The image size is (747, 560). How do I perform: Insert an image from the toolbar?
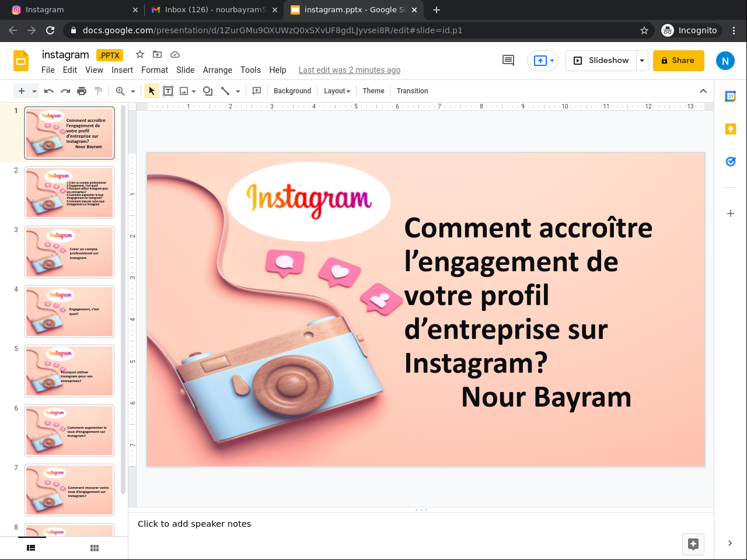pyautogui.click(x=184, y=91)
